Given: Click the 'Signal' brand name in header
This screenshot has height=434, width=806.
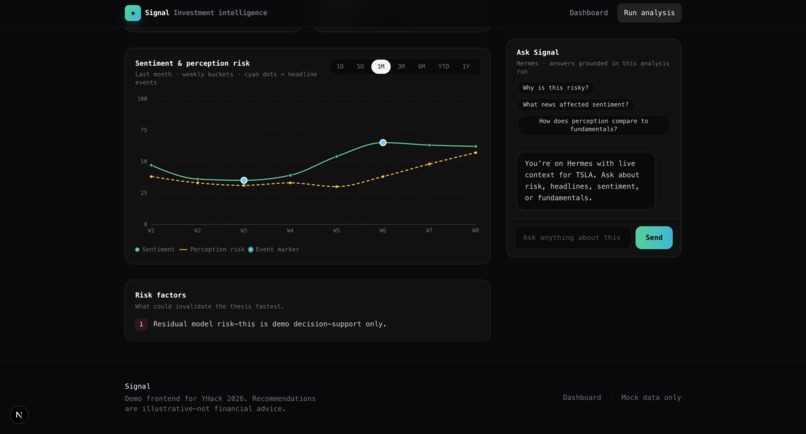Looking at the screenshot, I should (157, 13).
